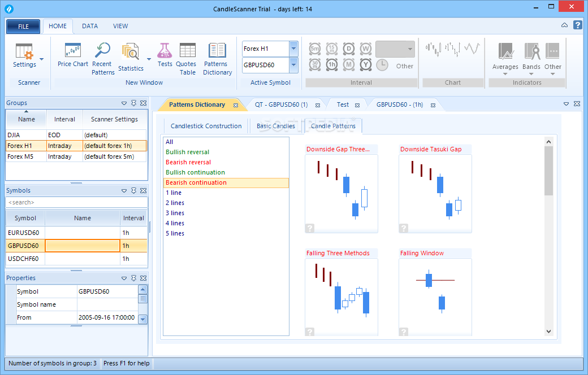The width and height of the screenshot is (588, 375).
Task: Choose the bar (OHLC) chart type icon
Action: coord(452,49)
